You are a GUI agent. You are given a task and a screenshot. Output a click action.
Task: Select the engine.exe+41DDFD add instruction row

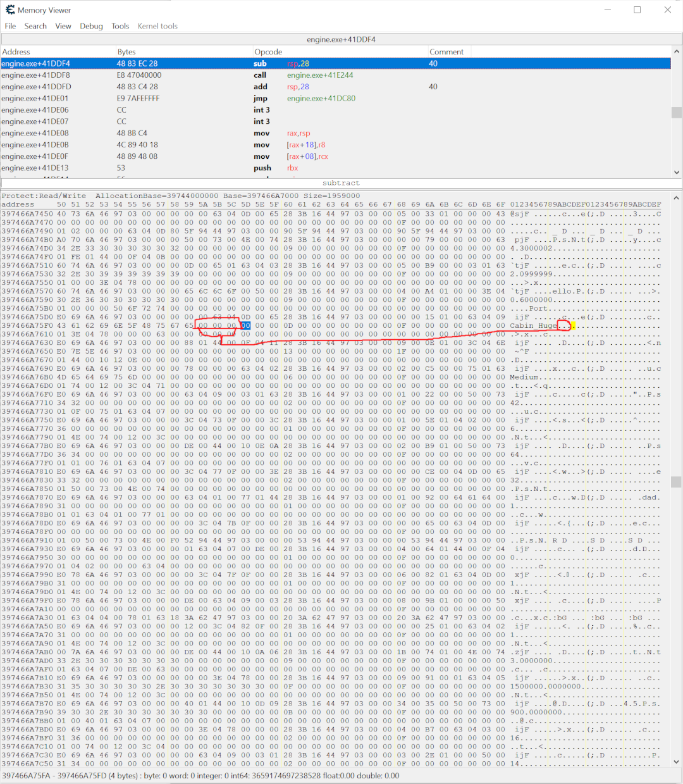[335, 87]
